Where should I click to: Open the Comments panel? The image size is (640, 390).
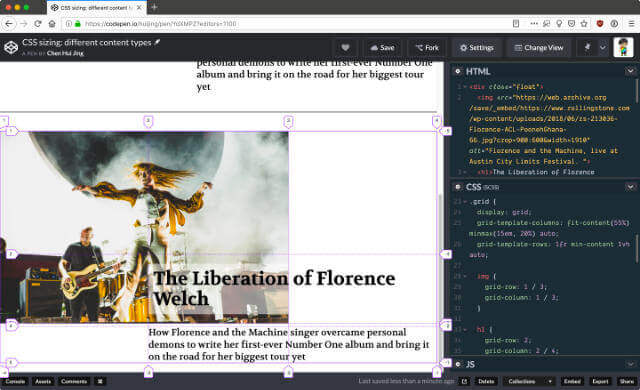point(74,381)
